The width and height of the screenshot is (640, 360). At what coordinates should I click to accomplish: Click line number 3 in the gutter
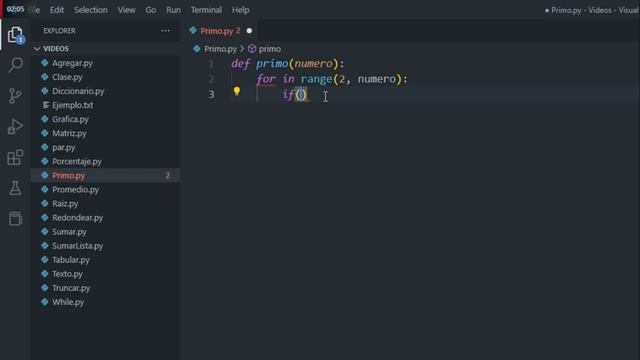(211, 94)
